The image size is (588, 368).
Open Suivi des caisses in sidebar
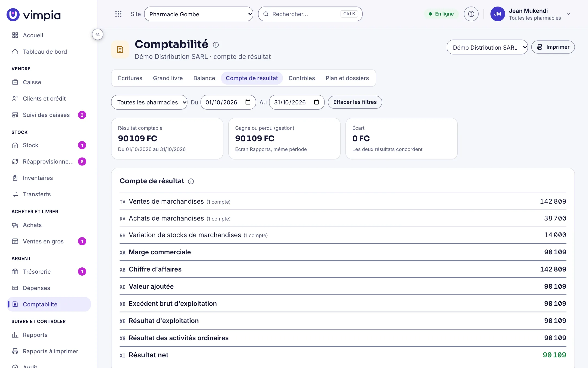48,115
